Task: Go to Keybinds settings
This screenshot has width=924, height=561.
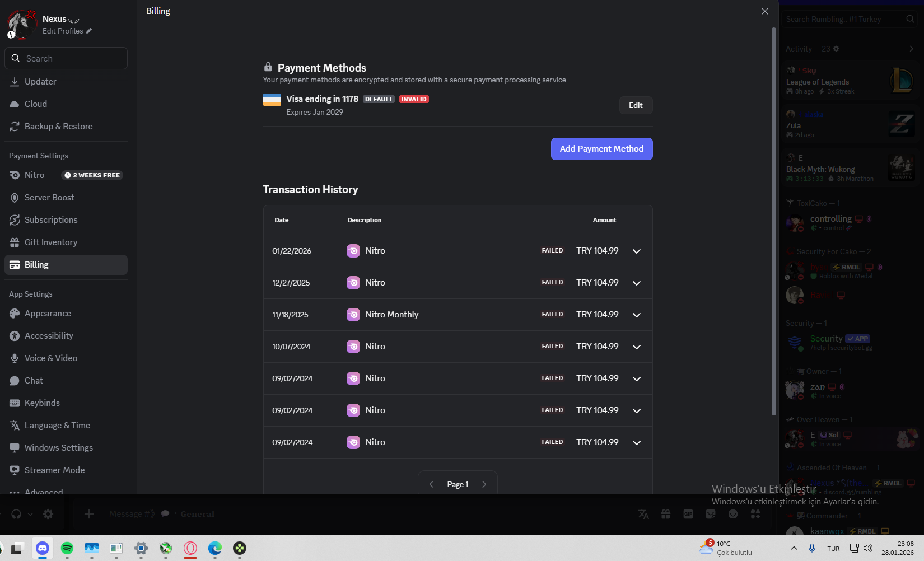Action: [x=66, y=403]
